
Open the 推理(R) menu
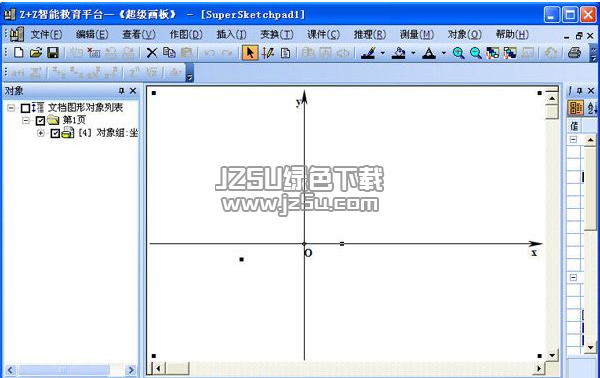coord(370,34)
